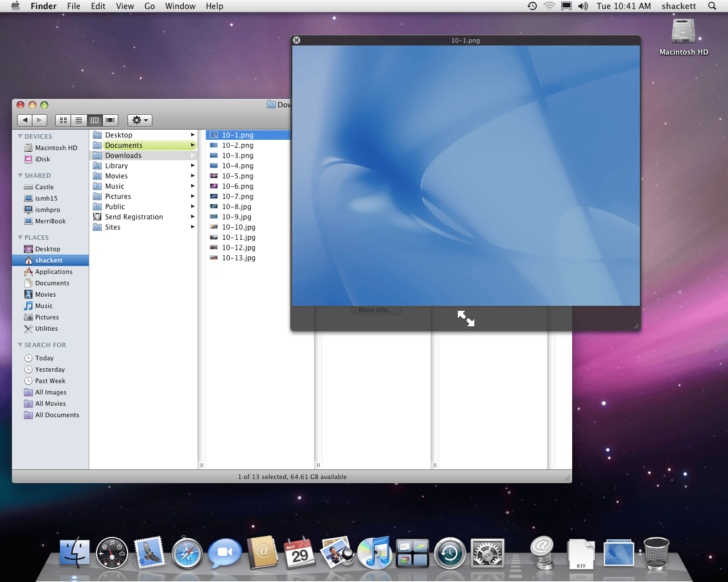Go forward in Finder window

[39, 120]
